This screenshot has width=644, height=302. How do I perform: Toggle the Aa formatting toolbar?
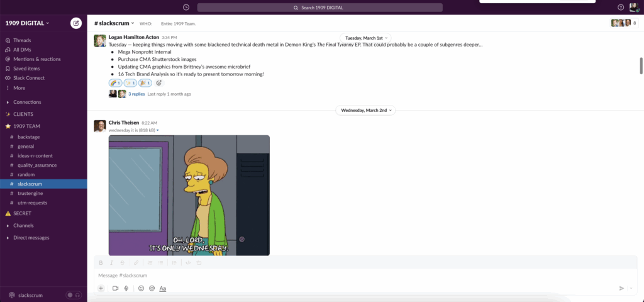coord(163,288)
